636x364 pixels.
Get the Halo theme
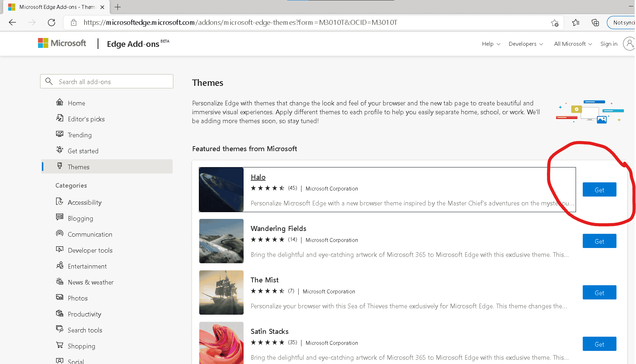click(599, 190)
